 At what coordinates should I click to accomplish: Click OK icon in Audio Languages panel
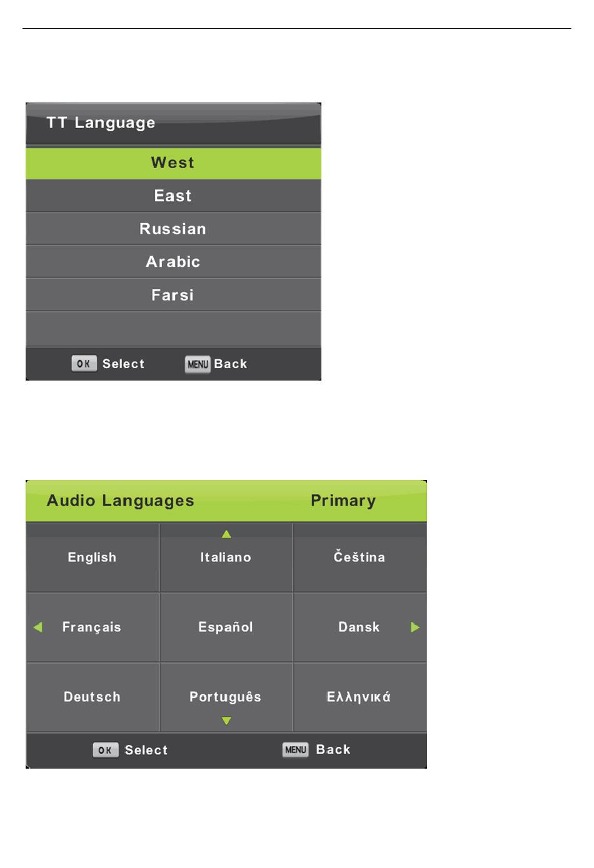point(105,750)
